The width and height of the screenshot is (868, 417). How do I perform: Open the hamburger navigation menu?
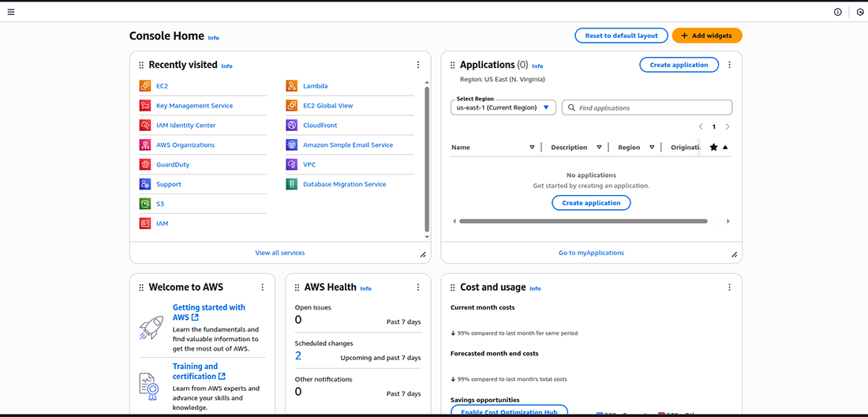[x=11, y=12]
